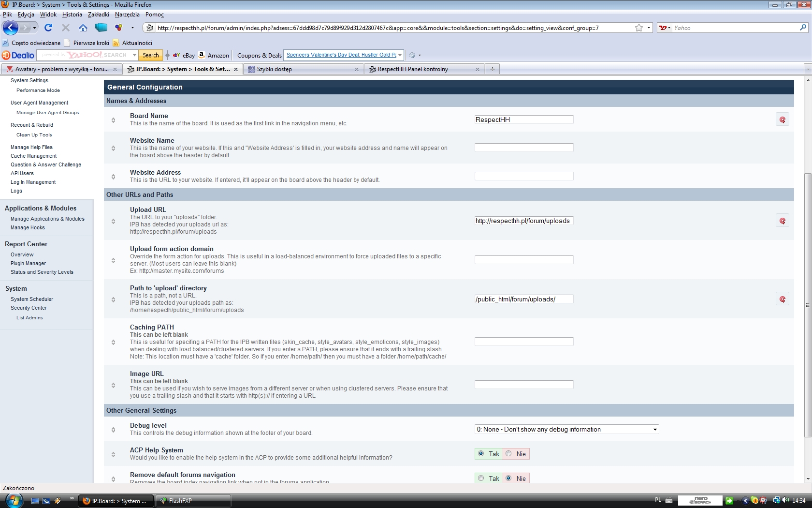The width and height of the screenshot is (812, 508).
Task: Revert the Upload URL setting with red icon
Action: [x=782, y=221]
